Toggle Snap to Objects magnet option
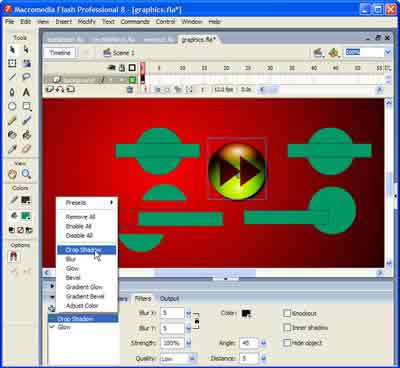This screenshot has height=368, width=400. [x=14, y=257]
